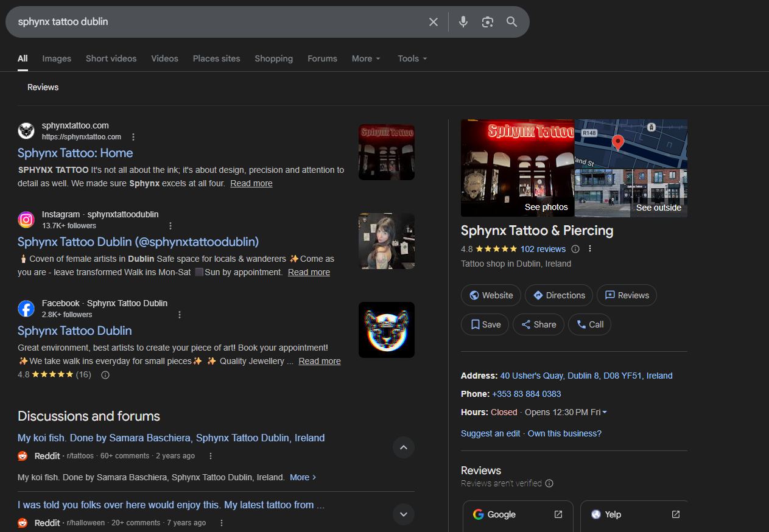Open the external link icon on the Yelp tile

tap(675, 514)
